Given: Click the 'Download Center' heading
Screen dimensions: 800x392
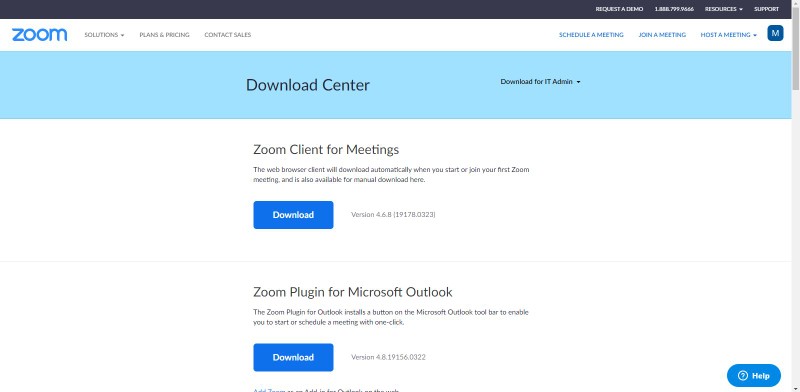Looking at the screenshot, I should pyautogui.click(x=308, y=85).
